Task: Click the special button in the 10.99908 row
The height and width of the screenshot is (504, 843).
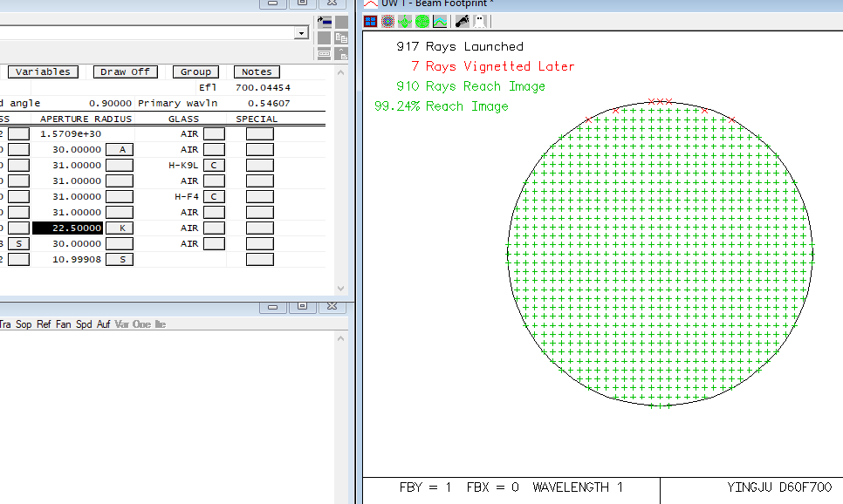Action: tap(260, 260)
